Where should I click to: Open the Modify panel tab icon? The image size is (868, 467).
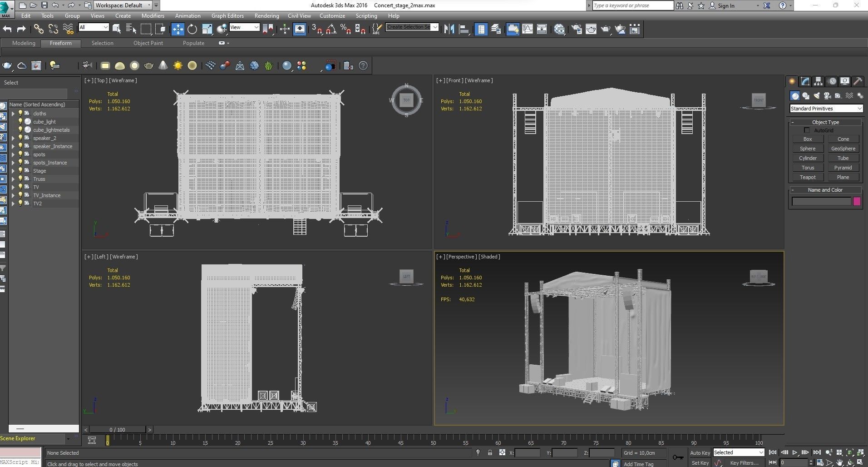click(x=805, y=81)
